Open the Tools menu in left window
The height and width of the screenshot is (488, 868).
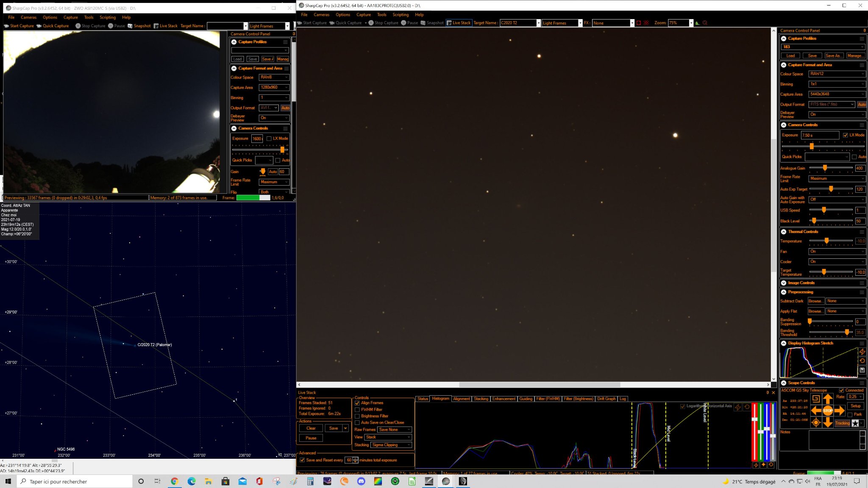click(89, 17)
